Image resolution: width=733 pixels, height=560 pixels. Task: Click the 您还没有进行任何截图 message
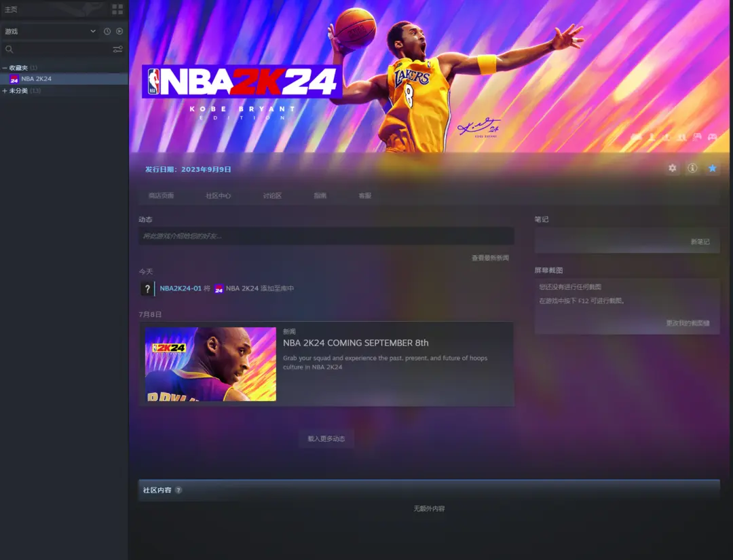[570, 287]
